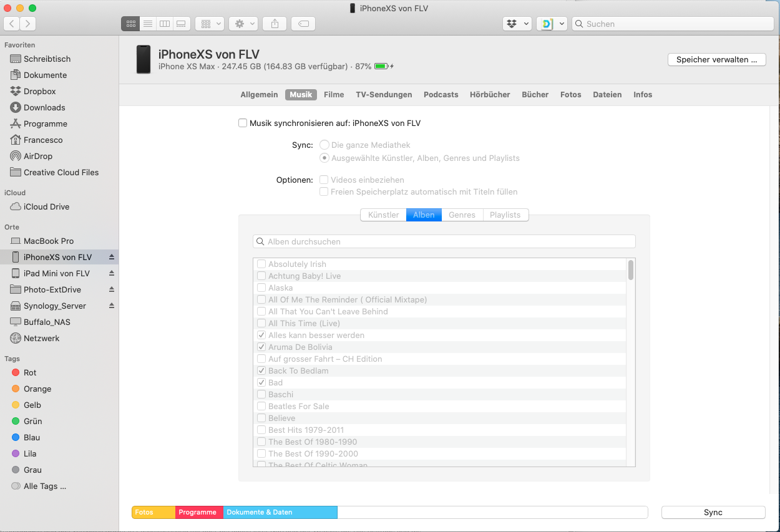780x532 pixels.
Task: Select Buffalo_NAS in the sidebar
Action: click(x=47, y=322)
